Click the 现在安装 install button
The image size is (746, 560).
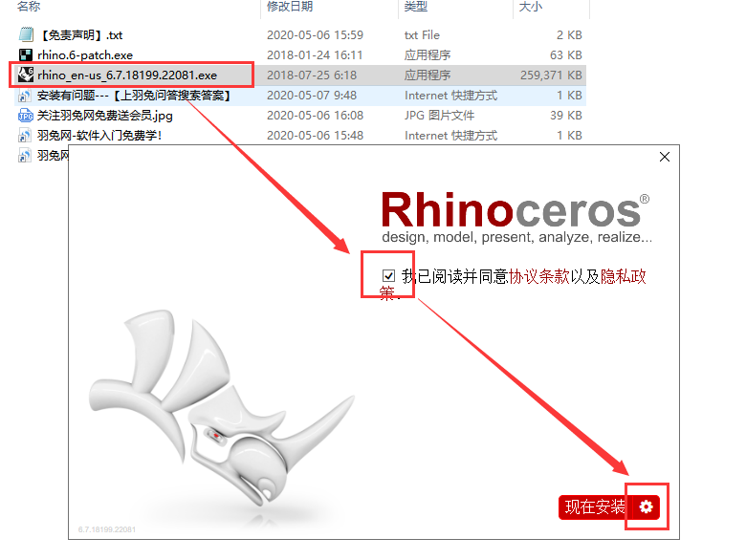pyautogui.click(x=596, y=506)
